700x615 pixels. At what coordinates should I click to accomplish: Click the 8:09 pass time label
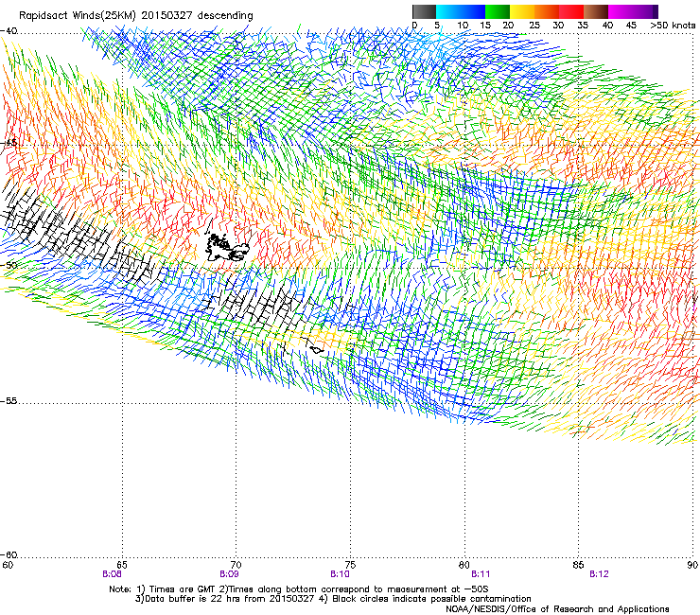229,574
